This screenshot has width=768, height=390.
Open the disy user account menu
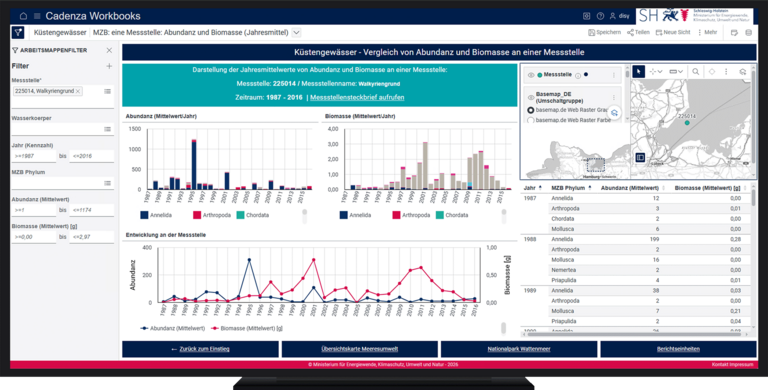tap(620, 16)
